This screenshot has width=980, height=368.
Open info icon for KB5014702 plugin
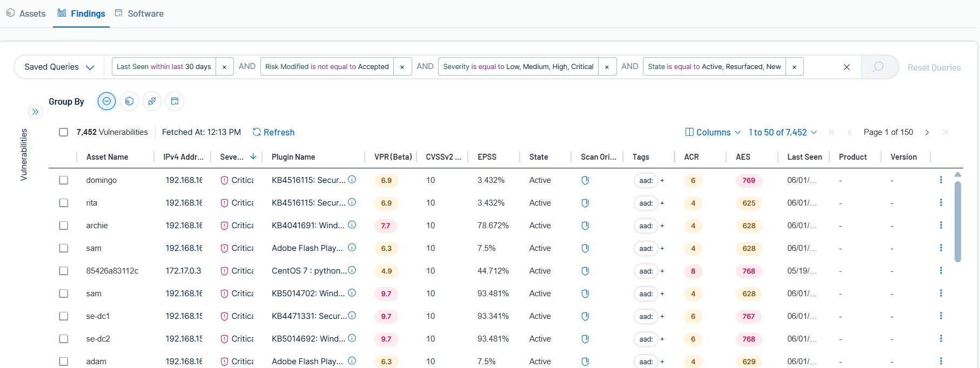coord(352,293)
